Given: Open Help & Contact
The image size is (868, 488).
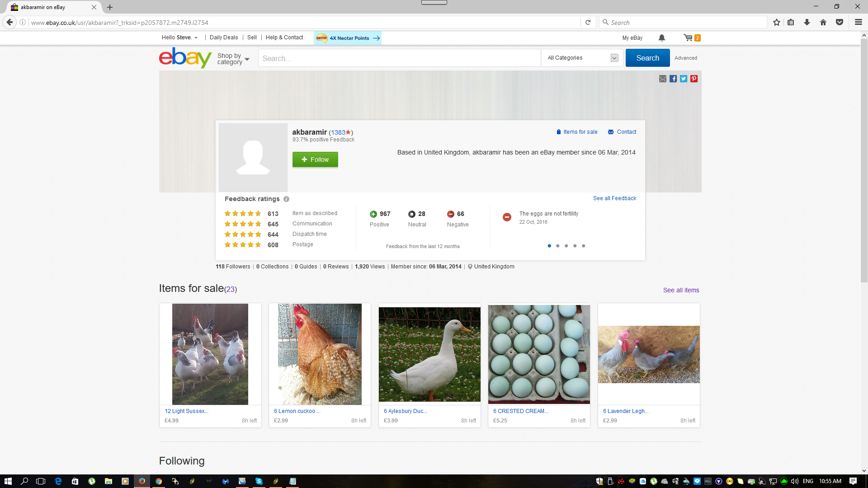Looking at the screenshot, I should pos(284,38).
